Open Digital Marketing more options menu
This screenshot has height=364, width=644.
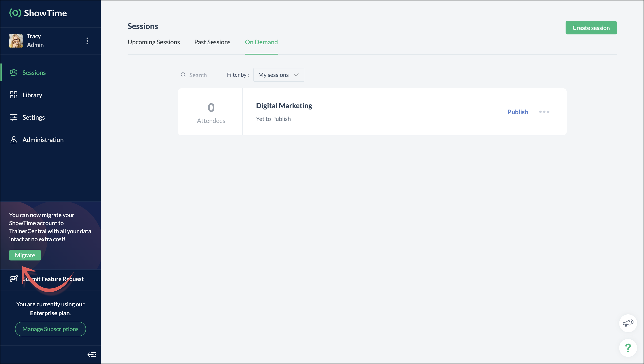pyautogui.click(x=544, y=112)
